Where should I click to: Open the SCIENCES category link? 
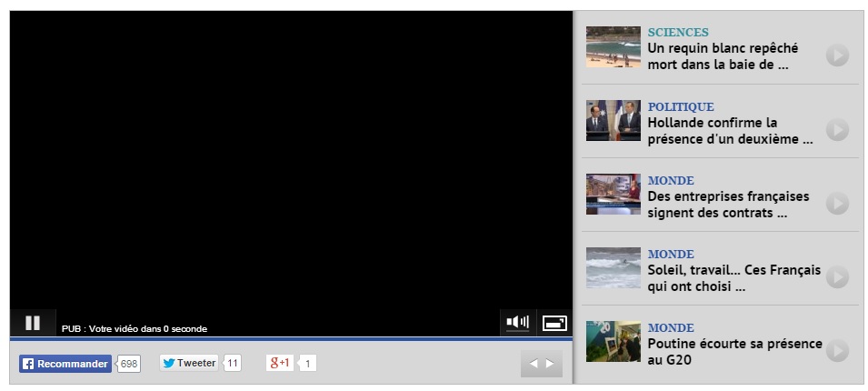(678, 33)
